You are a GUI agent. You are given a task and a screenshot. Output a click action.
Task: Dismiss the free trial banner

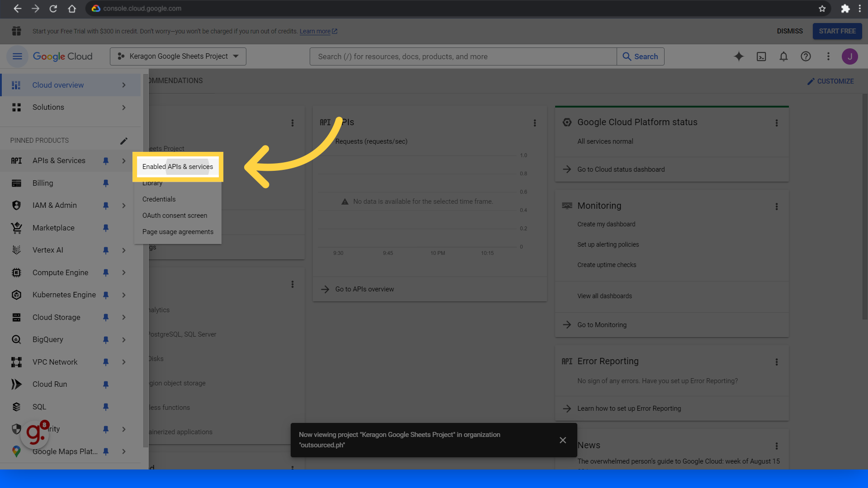[790, 31]
